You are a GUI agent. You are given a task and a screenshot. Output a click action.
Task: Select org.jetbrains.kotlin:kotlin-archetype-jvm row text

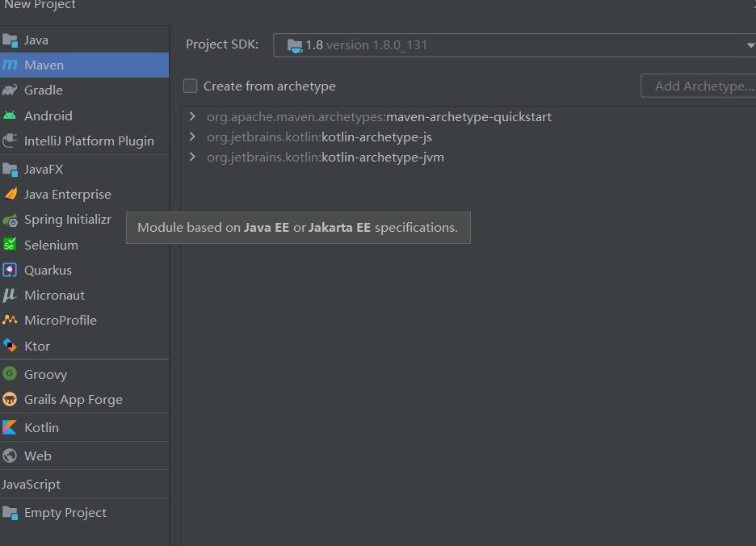click(x=325, y=157)
